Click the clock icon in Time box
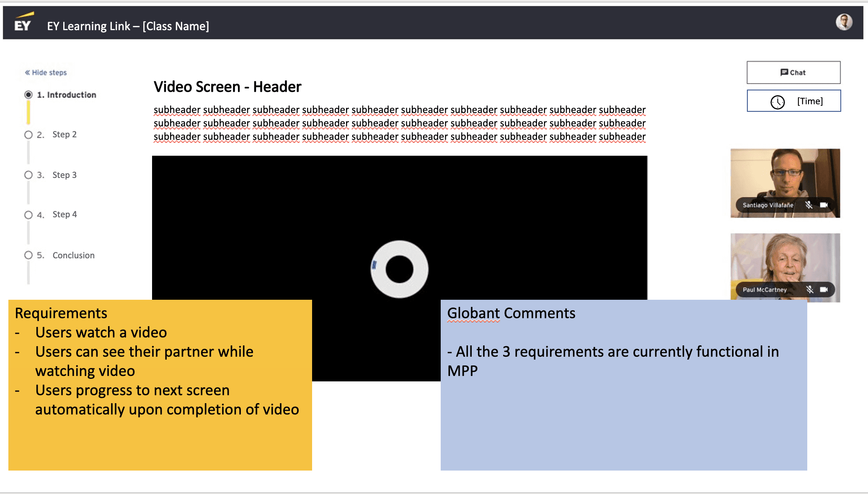The height and width of the screenshot is (494, 868). tap(778, 102)
